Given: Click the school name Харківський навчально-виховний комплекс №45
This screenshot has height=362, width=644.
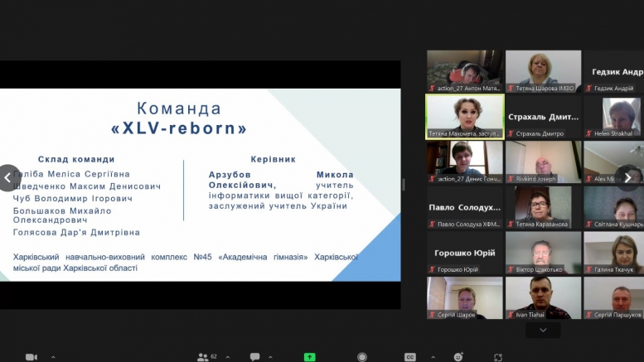Looking at the screenshot, I should 112,257.
